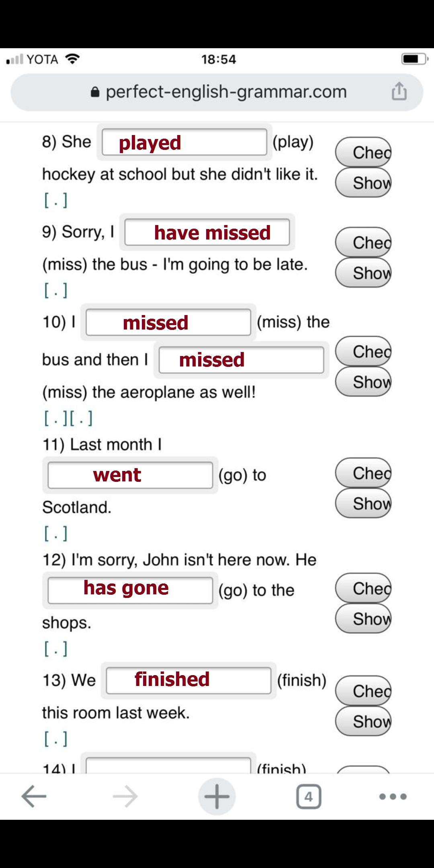Tap the address bar URL perfect-english-grammar.com
Screen dimensions: 434x868
point(226,92)
